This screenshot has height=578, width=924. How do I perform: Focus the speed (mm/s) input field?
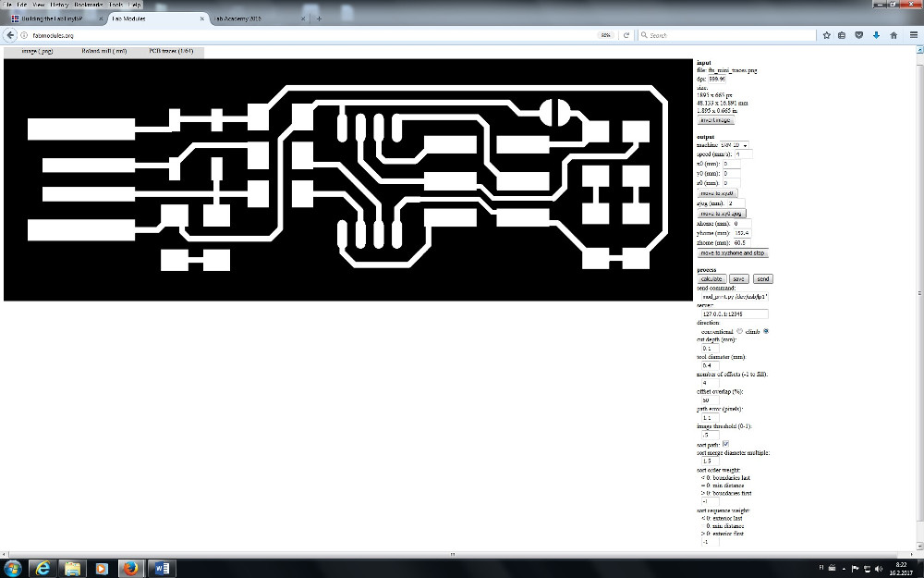pos(743,154)
